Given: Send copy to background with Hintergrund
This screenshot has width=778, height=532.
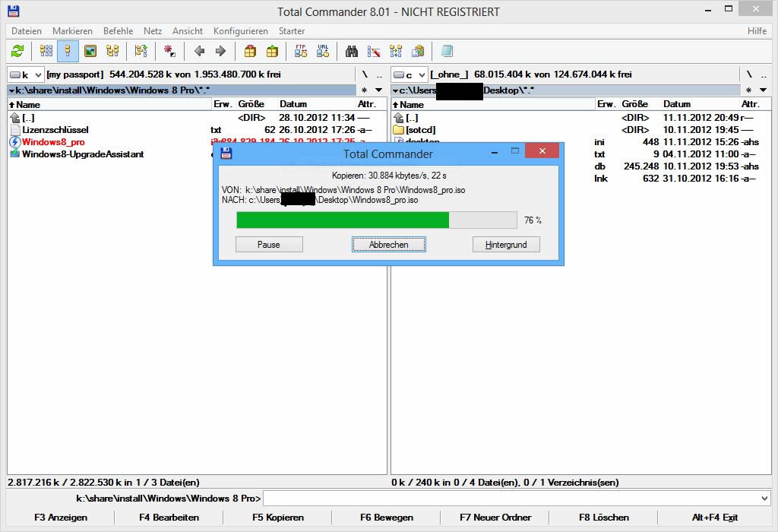Looking at the screenshot, I should point(506,245).
